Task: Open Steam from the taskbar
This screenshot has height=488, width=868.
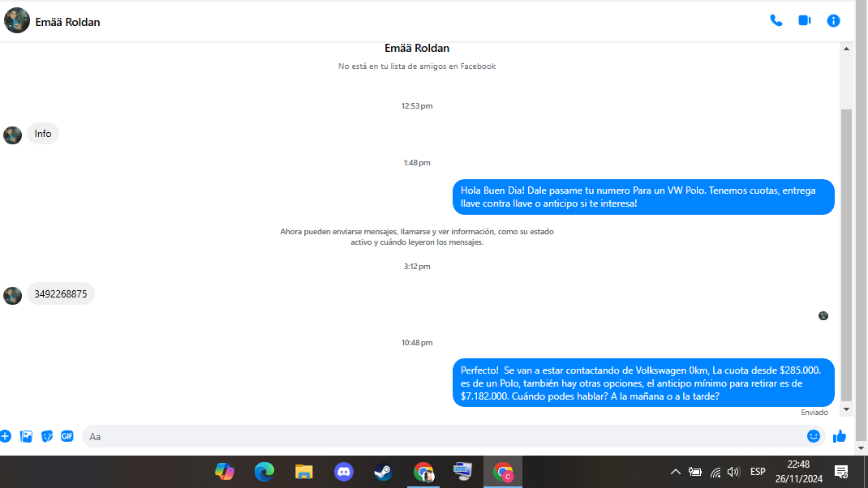Action: pos(383,472)
